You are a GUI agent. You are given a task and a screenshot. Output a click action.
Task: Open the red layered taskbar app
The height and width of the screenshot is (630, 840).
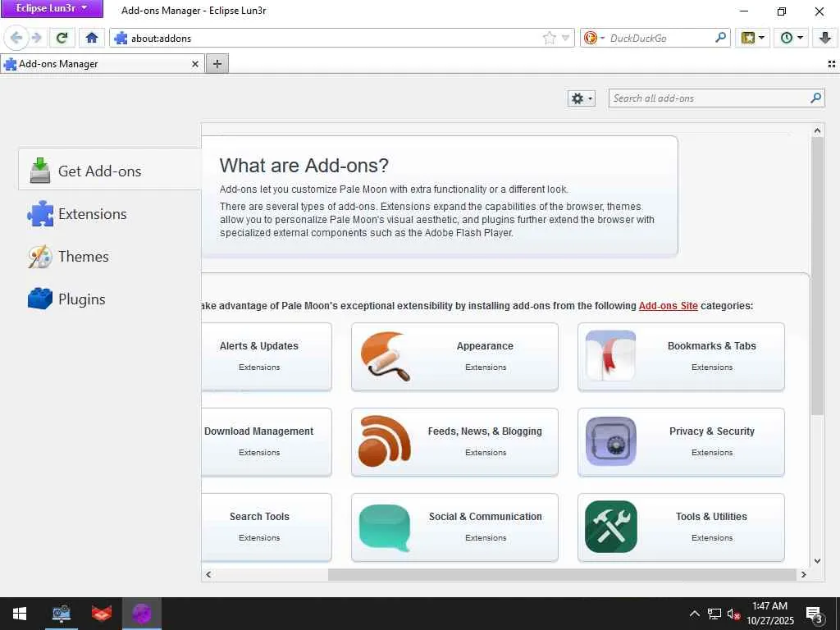tap(101, 614)
